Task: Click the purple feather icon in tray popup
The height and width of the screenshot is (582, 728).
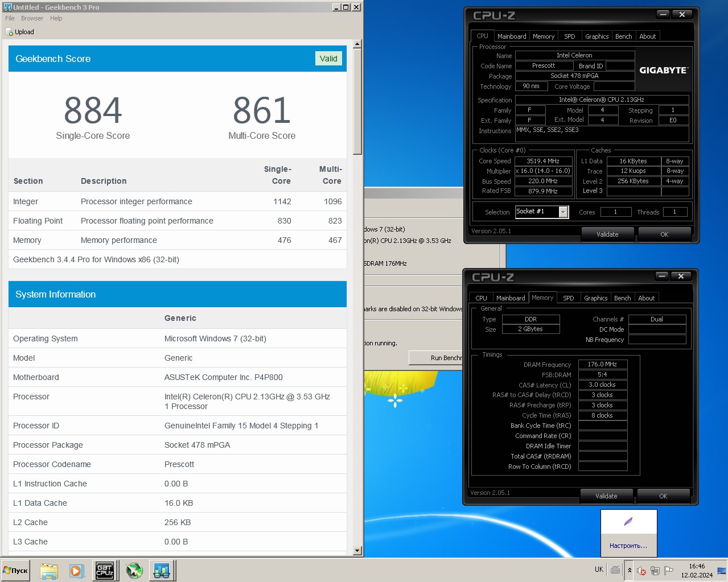Action: 628,522
